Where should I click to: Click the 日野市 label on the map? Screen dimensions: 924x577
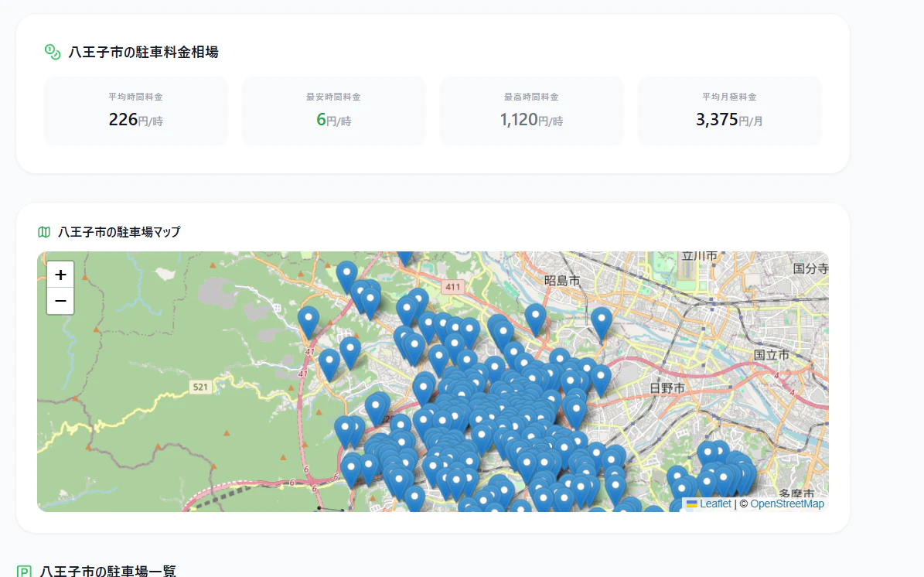pos(667,388)
